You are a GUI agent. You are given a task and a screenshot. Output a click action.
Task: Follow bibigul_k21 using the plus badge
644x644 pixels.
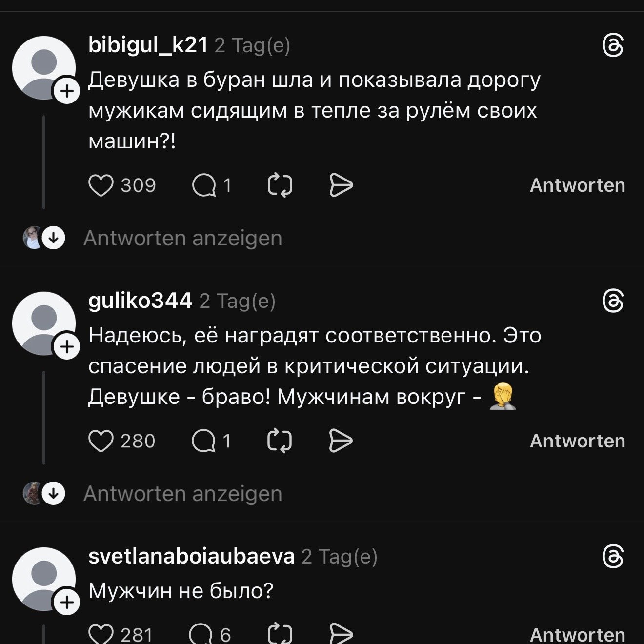[67, 92]
